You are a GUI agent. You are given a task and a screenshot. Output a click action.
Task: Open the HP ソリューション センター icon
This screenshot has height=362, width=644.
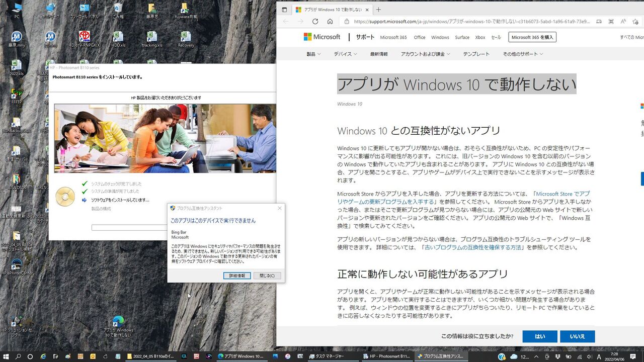17,327
